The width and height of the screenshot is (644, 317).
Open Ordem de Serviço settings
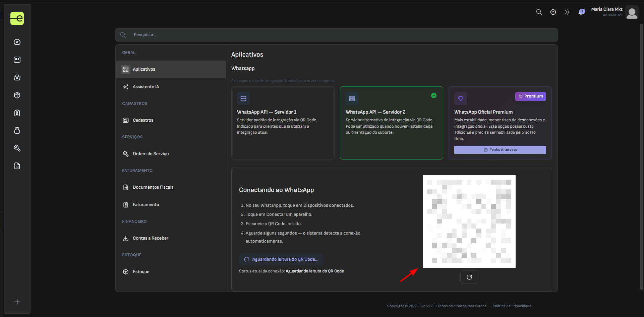171,154
